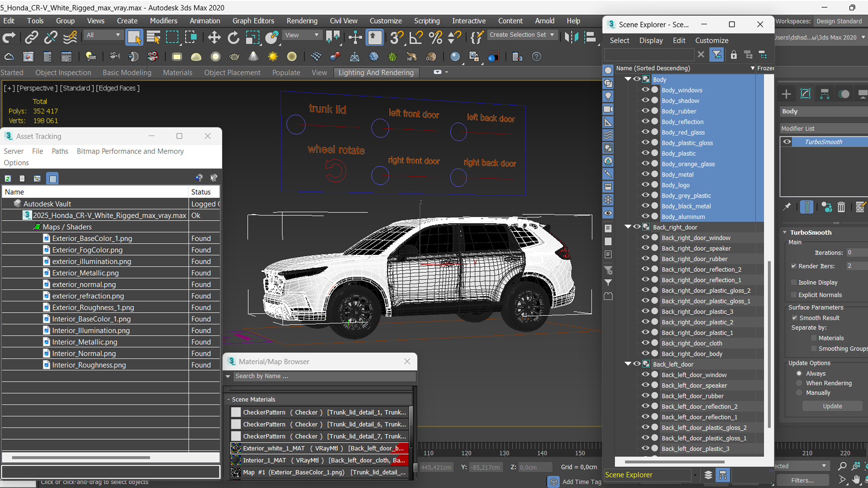Open the Rendering menu
The width and height of the screenshot is (868, 488).
(302, 21)
